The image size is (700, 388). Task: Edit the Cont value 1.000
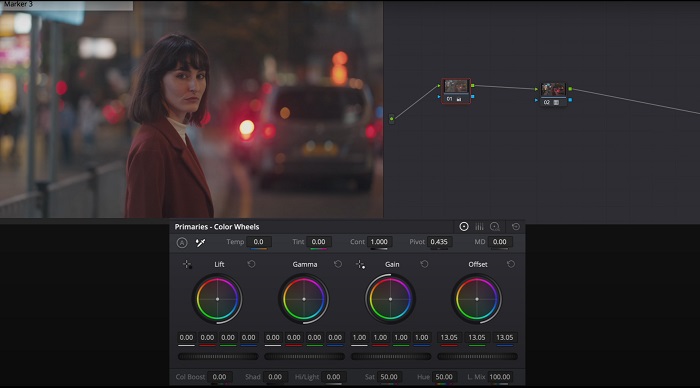pyautogui.click(x=379, y=242)
